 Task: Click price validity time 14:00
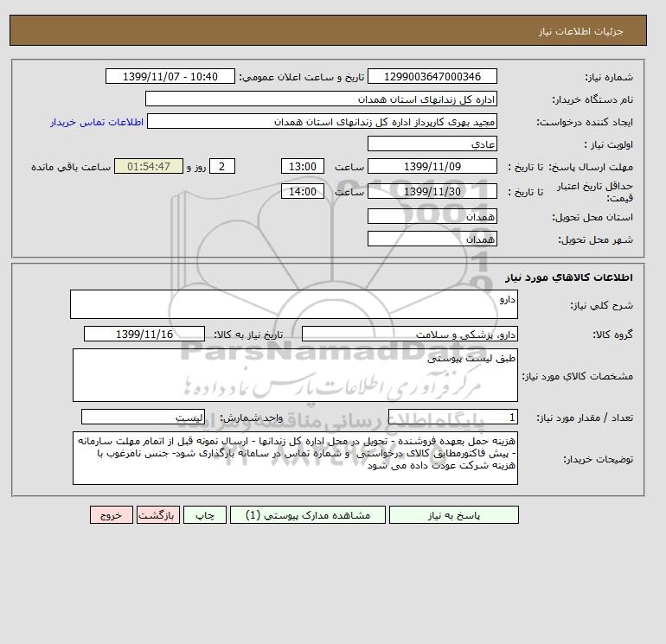[x=303, y=191]
